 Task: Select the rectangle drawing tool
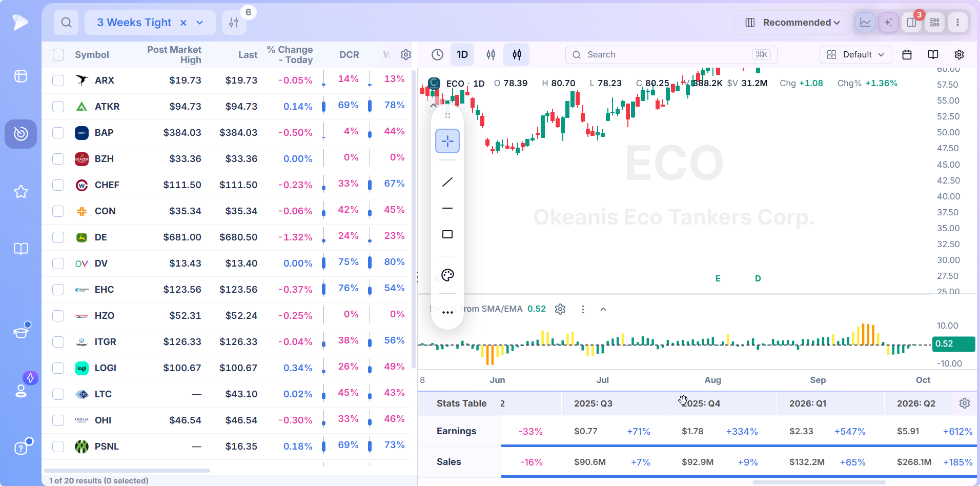tap(447, 234)
